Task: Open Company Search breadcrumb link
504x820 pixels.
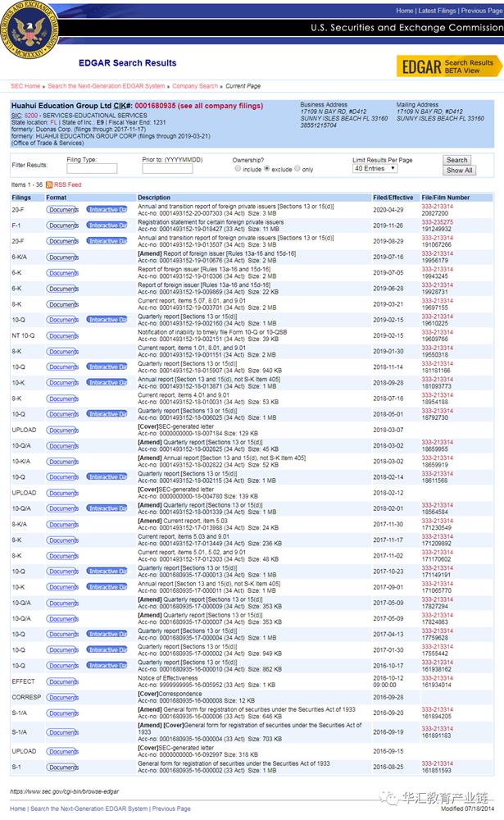Action: (195, 86)
